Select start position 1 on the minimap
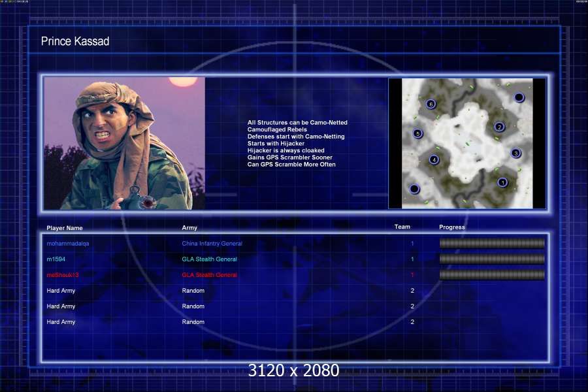 pos(502,183)
